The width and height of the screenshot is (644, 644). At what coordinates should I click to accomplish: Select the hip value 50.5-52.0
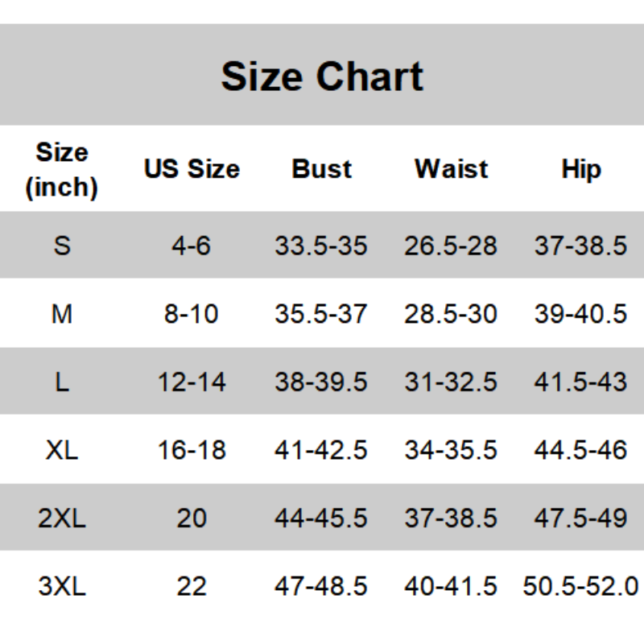[x=580, y=586]
